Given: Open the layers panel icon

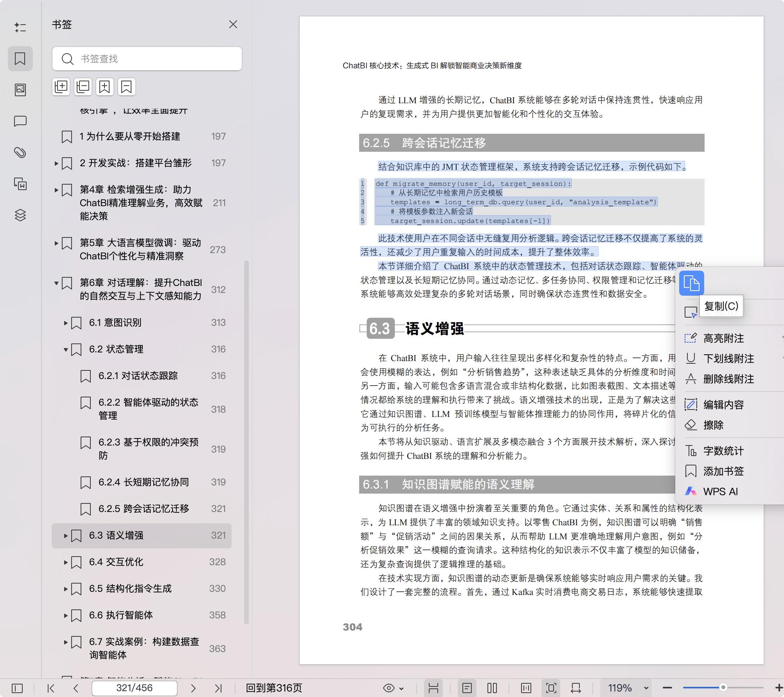Looking at the screenshot, I should (x=20, y=215).
